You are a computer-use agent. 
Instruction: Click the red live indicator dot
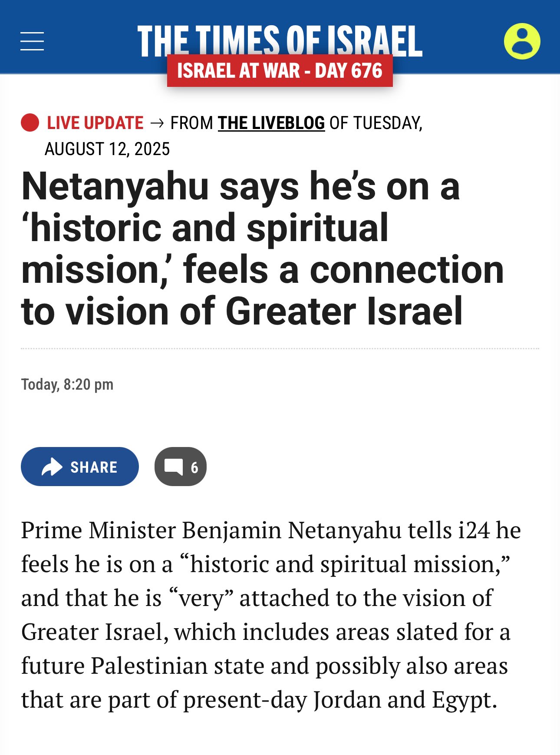point(30,123)
